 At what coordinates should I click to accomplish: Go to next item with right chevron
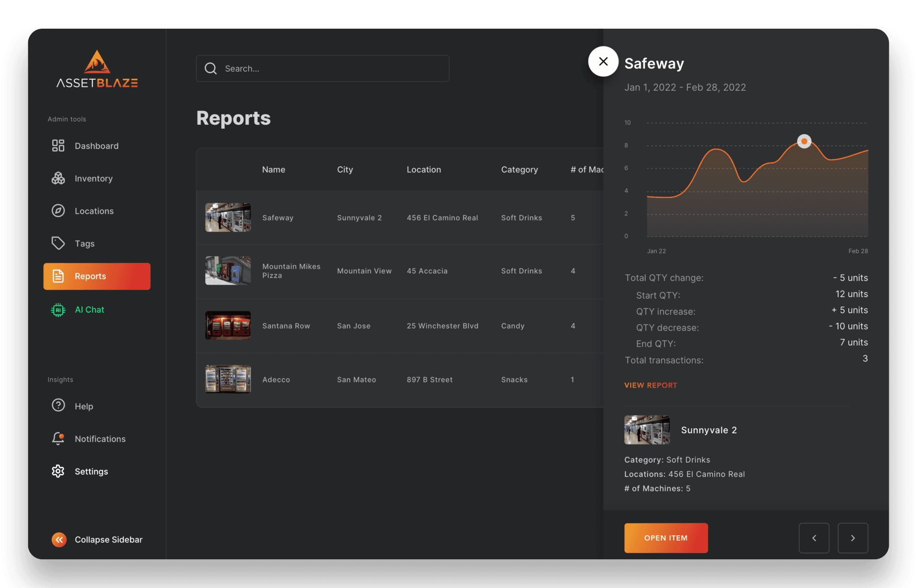click(x=853, y=538)
